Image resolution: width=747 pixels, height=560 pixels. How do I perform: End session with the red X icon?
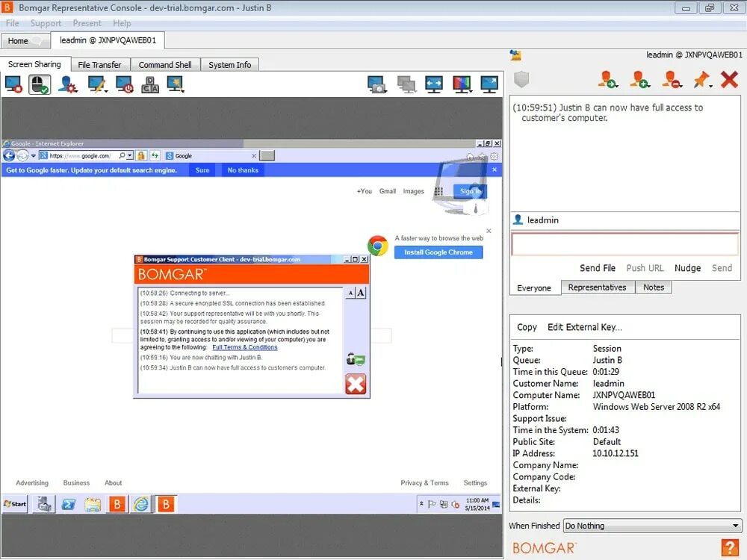(x=729, y=80)
